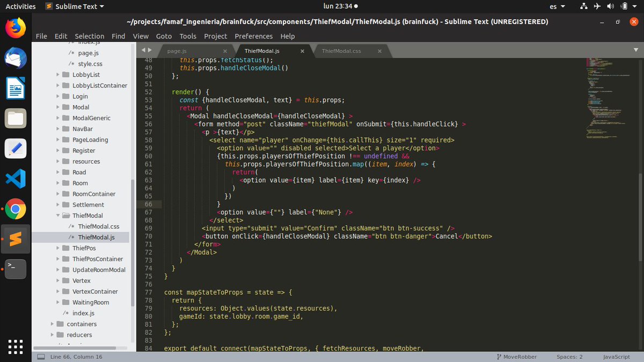Image resolution: width=644 pixels, height=362 pixels.
Task: Open the Project menu
Action: 216,36
